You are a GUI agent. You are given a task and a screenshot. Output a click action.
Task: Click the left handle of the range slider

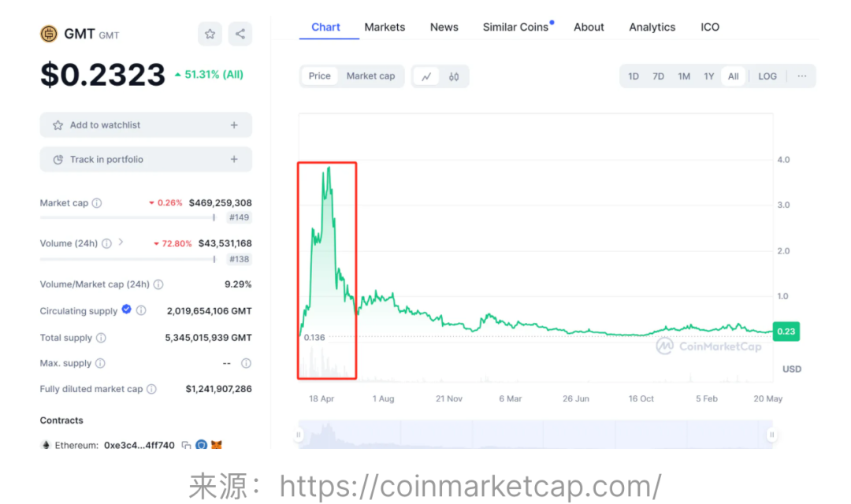coord(299,434)
